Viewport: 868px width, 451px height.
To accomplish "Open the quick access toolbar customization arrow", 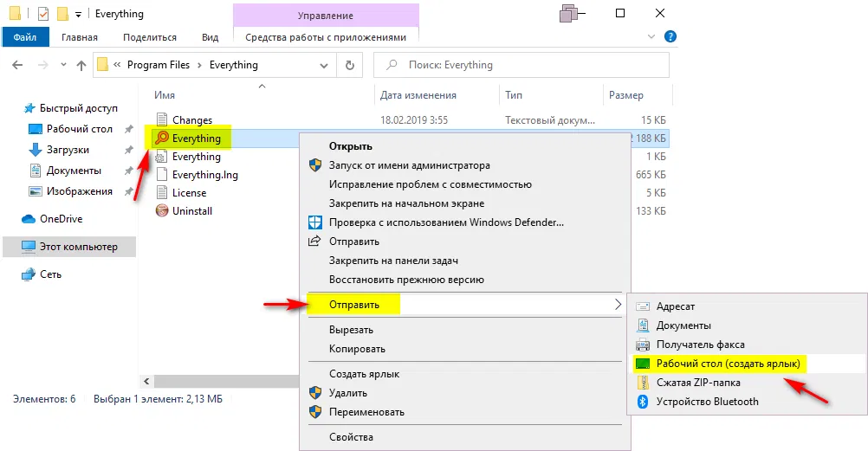I will [78, 15].
